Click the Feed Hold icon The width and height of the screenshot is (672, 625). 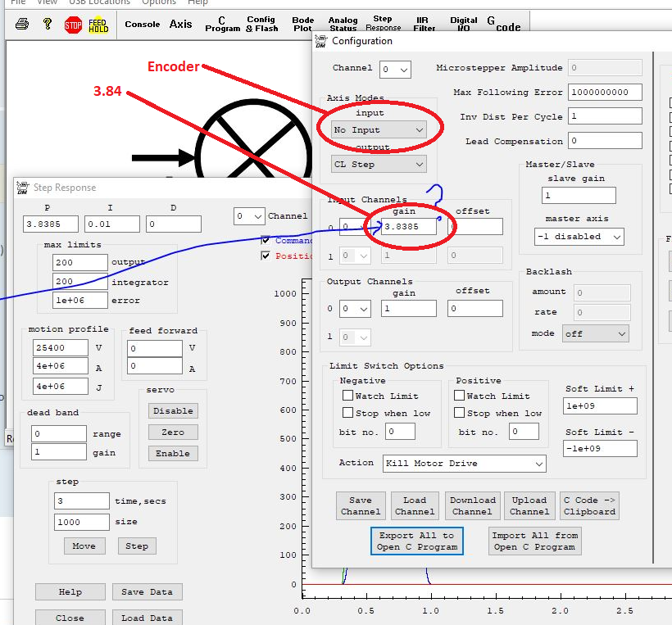(x=98, y=25)
